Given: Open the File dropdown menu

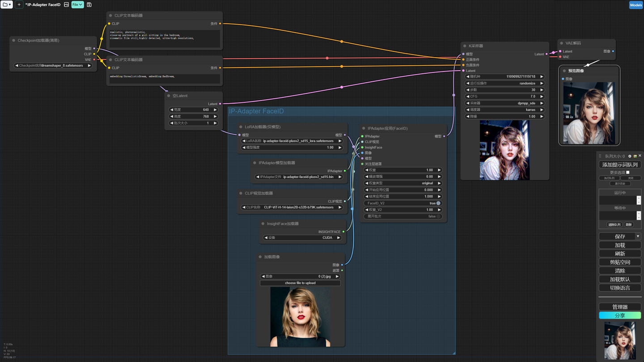Looking at the screenshot, I should 77,4.
